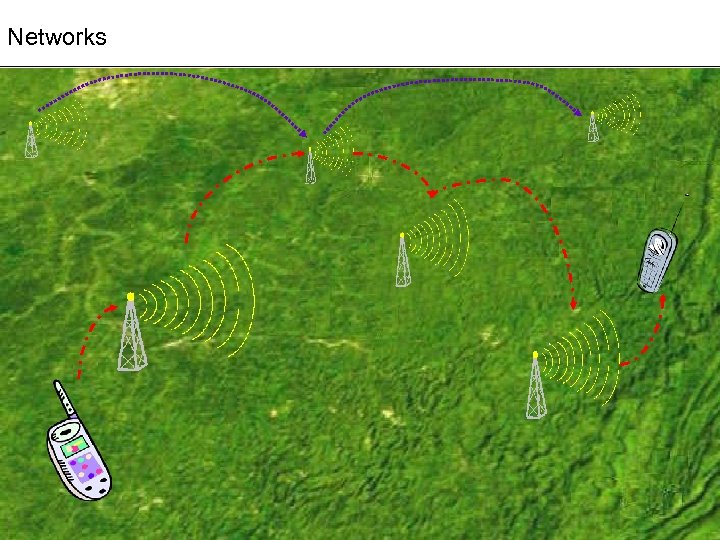Select the top-left corner cell tower
This screenshot has height=540, width=720.
[31, 140]
